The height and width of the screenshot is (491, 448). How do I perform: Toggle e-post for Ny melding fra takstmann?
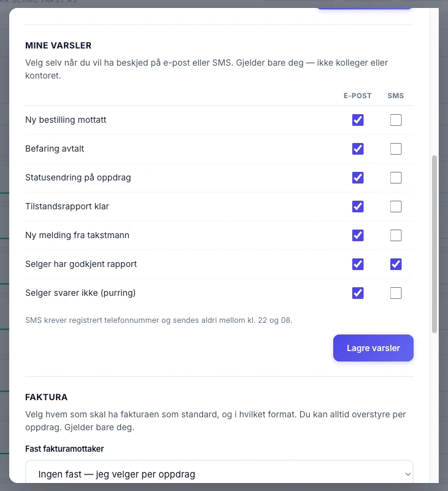[x=358, y=235]
